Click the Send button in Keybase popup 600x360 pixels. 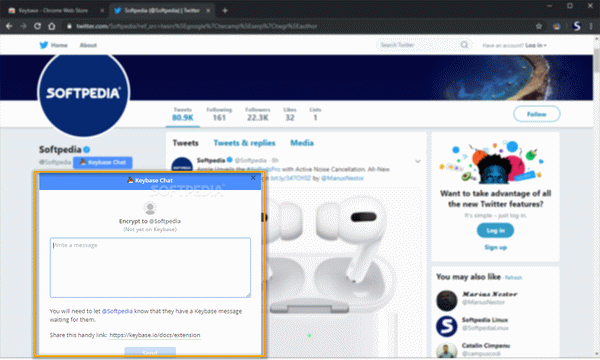(150, 352)
